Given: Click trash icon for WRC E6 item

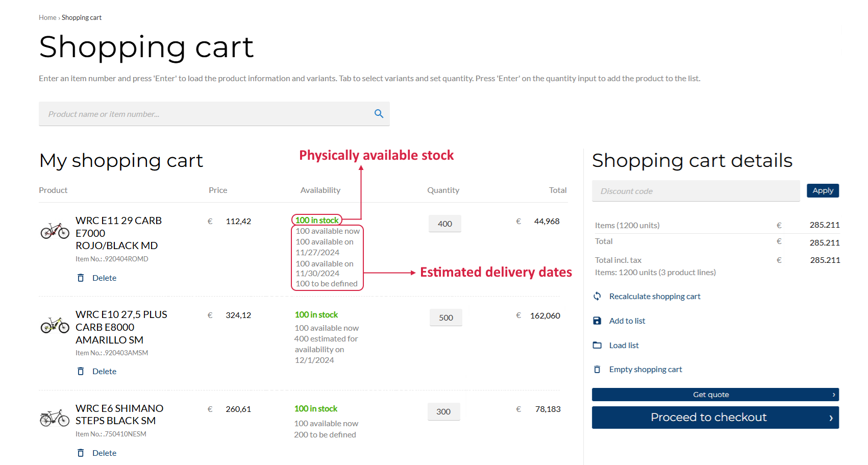Looking at the screenshot, I should tap(81, 453).
